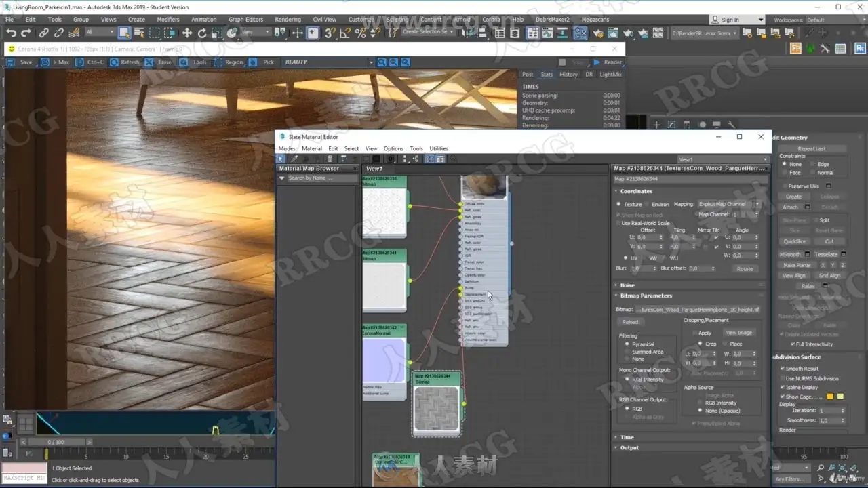Select the pointer tool in Slate Material Editor
This screenshot has height=488, width=868.
pyautogui.click(x=281, y=159)
